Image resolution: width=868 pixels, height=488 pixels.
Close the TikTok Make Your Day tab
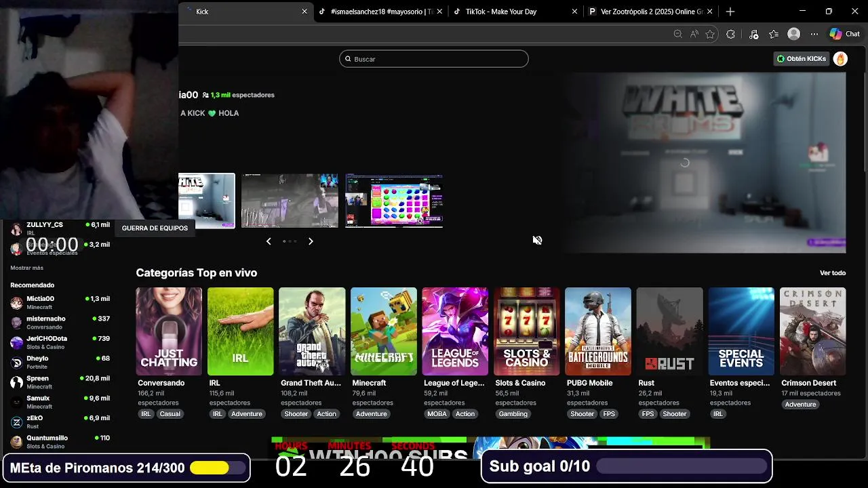(575, 12)
